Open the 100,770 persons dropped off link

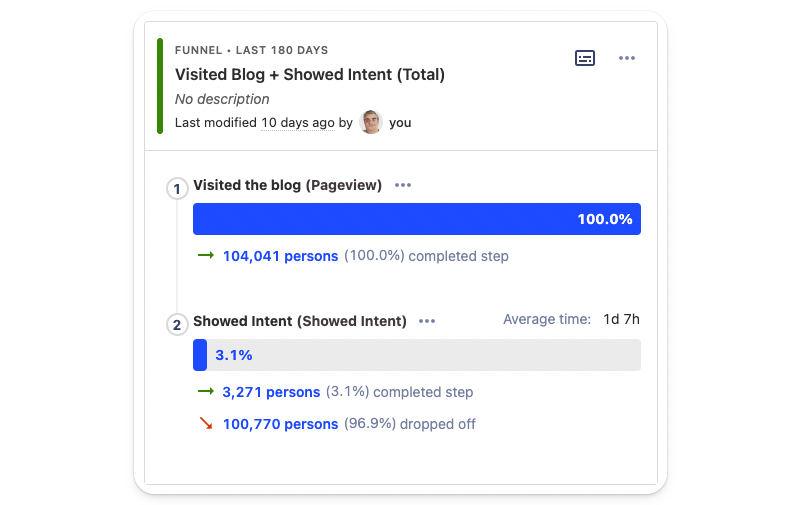[280, 424]
